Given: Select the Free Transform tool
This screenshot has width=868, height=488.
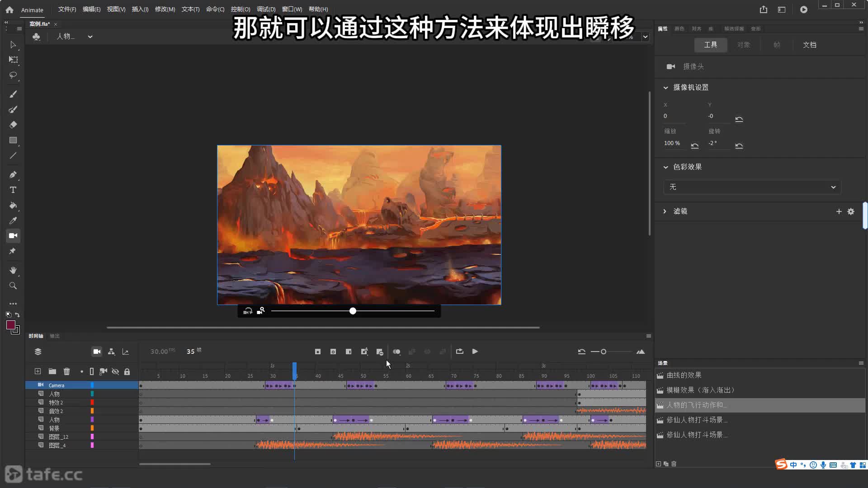Looking at the screenshot, I should pos(13,60).
